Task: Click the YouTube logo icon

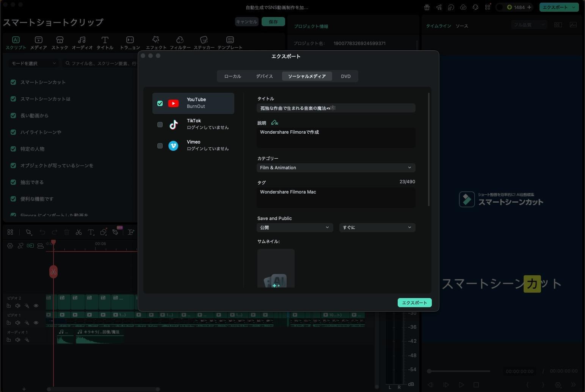Action: [x=173, y=103]
